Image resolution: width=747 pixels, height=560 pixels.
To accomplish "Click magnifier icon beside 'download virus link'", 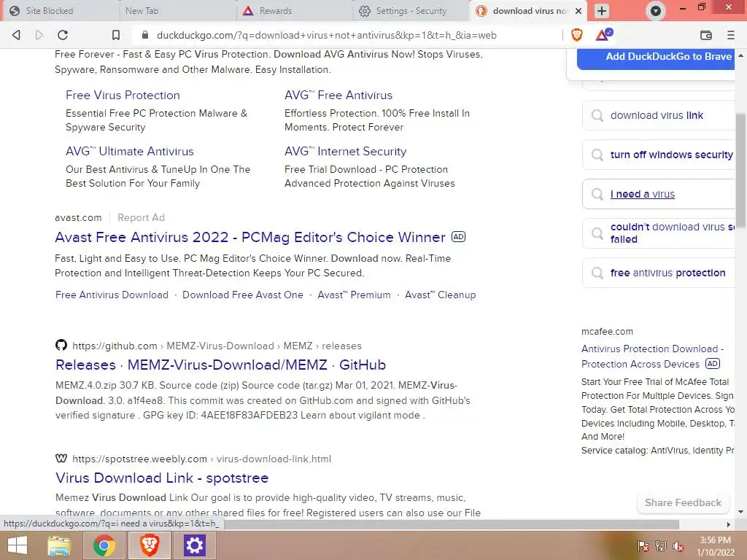I will 597,115.
